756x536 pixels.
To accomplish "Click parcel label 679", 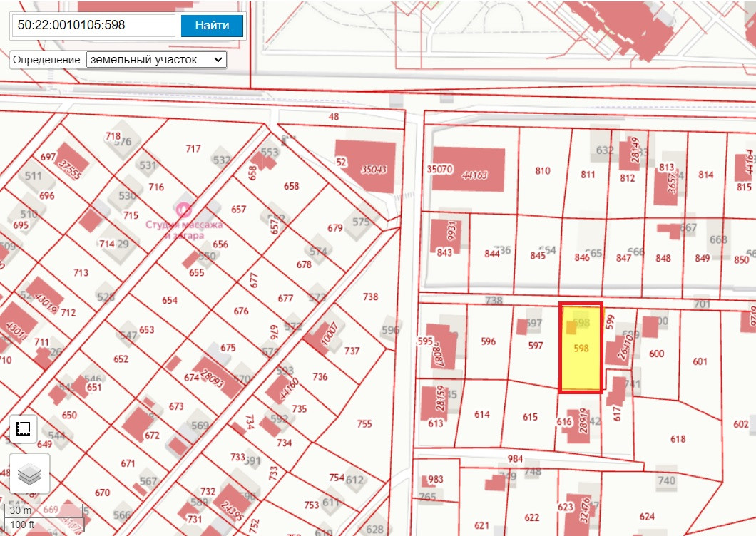I will [335, 227].
